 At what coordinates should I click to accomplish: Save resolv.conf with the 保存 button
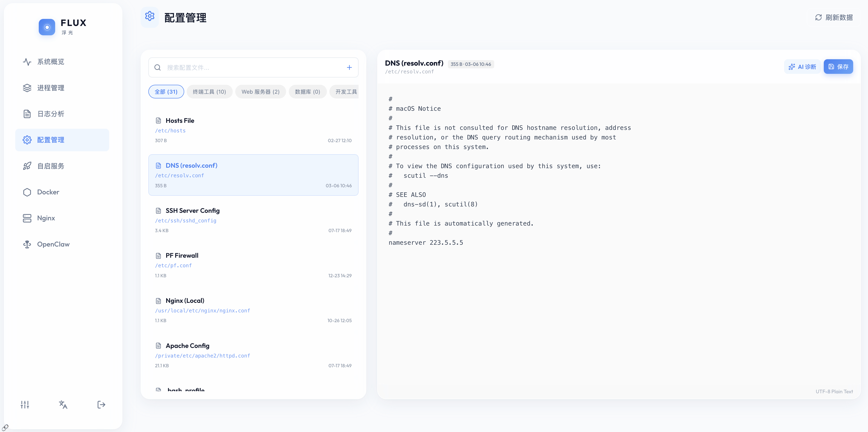(839, 66)
